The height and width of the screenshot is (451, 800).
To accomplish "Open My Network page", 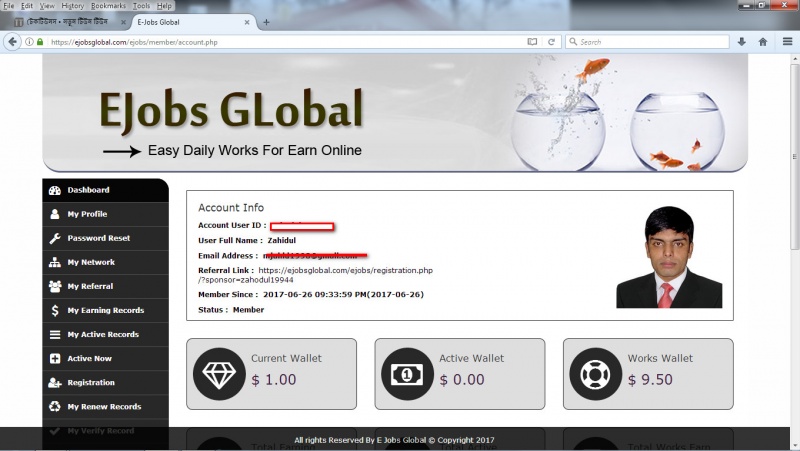I will click(x=106, y=262).
